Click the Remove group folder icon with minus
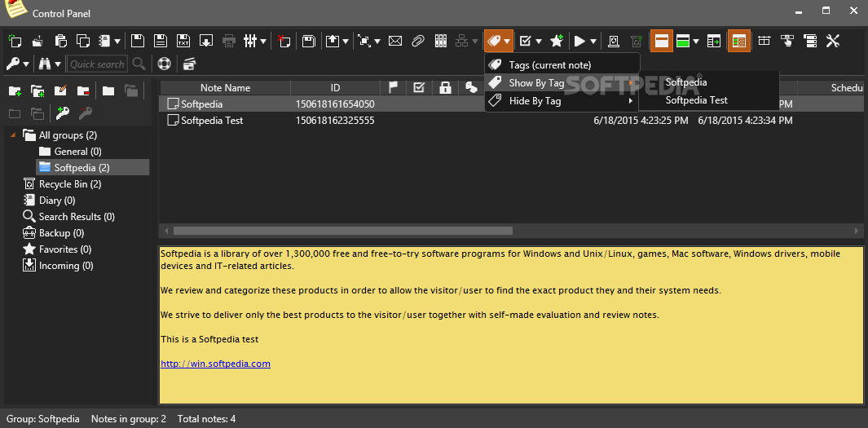The height and width of the screenshot is (428, 868). click(x=83, y=90)
